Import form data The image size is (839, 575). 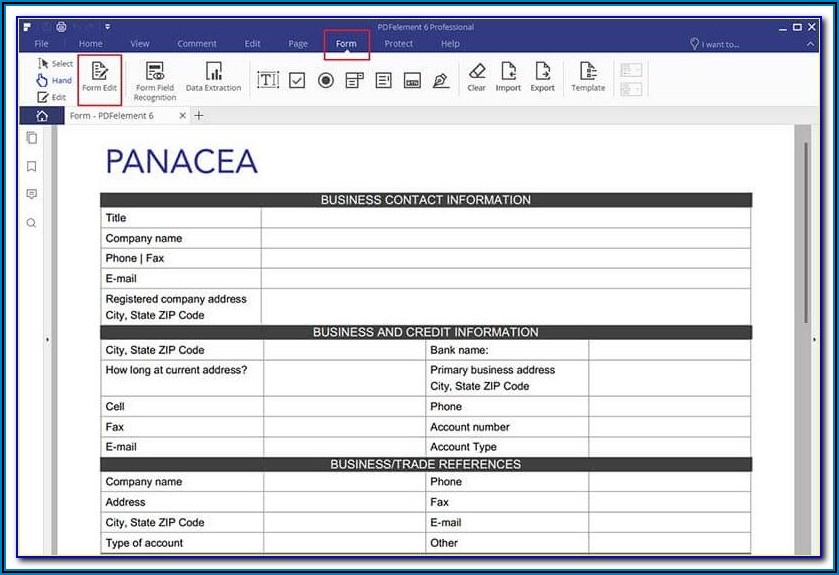point(508,77)
